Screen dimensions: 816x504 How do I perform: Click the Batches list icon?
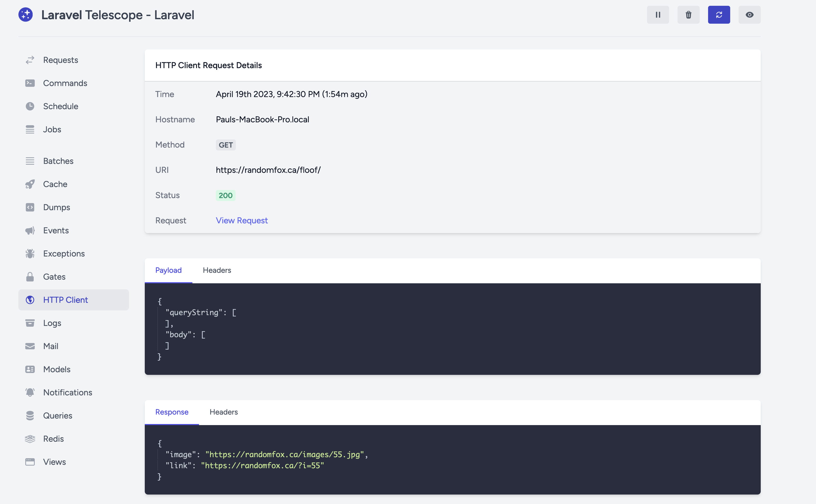pos(30,161)
